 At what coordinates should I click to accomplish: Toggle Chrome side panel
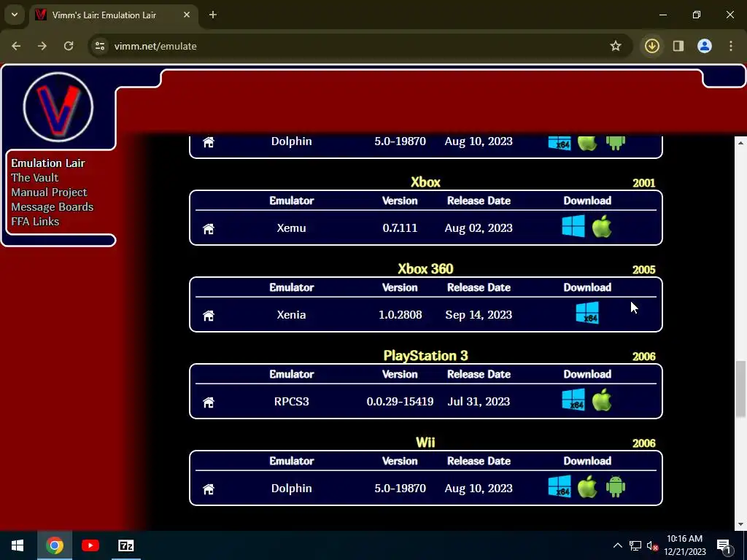tap(678, 46)
